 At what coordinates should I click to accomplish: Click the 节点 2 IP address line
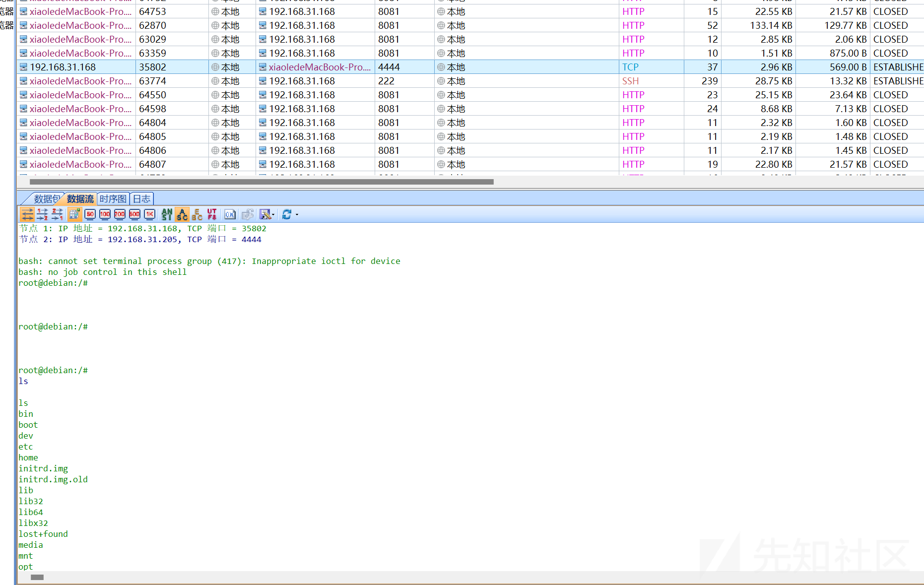point(140,239)
